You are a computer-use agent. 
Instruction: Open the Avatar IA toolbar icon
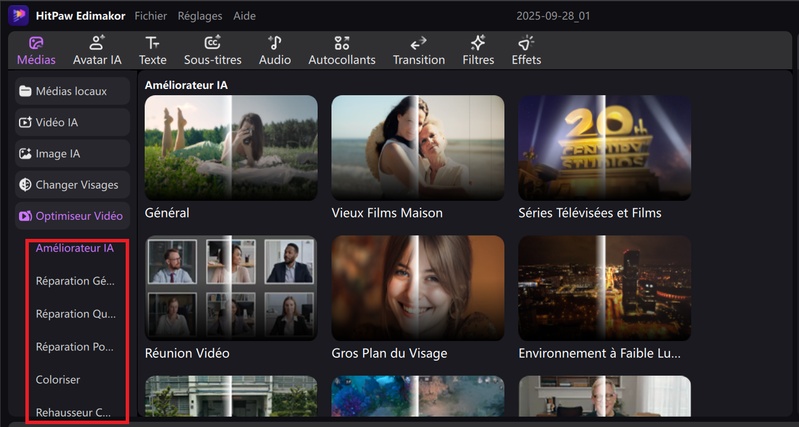[x=97, y=43]
